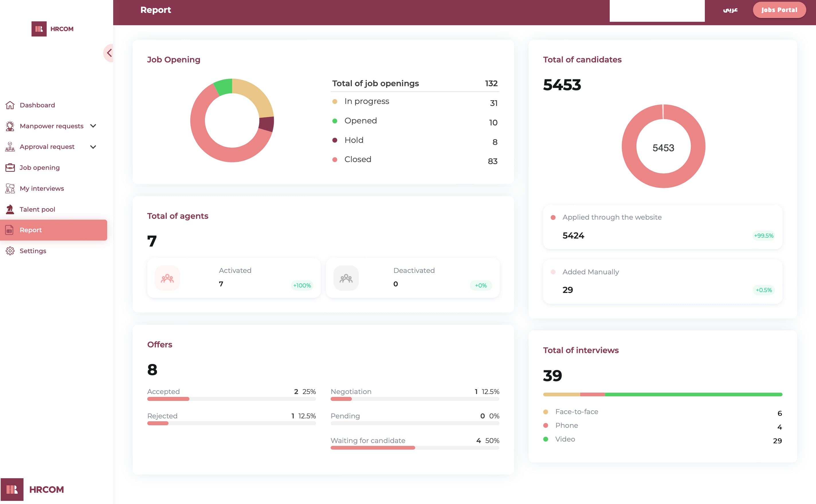This screenshot has height=504, width=816.
Task: Click the Jobs Portal button
Action: coord(779,10)
